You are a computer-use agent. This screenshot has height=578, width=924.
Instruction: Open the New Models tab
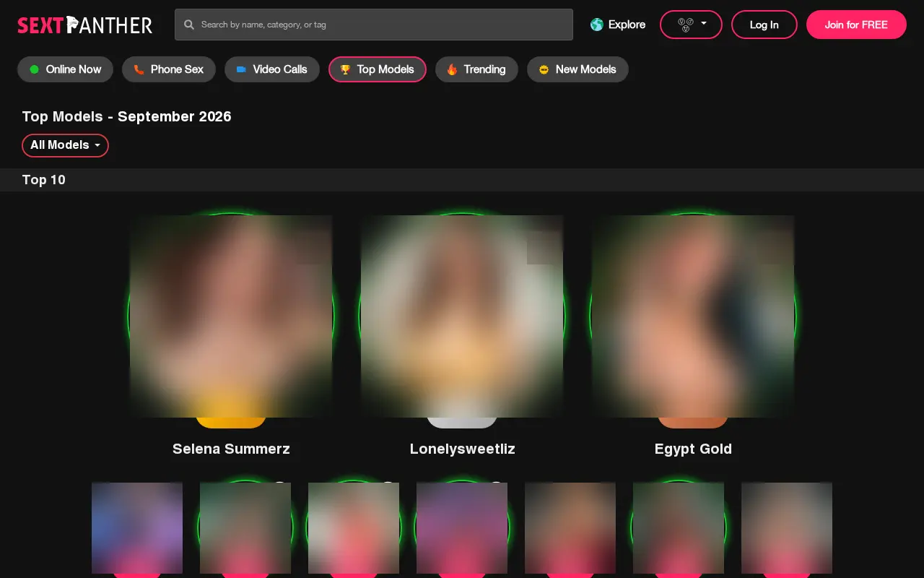[577, 69]
